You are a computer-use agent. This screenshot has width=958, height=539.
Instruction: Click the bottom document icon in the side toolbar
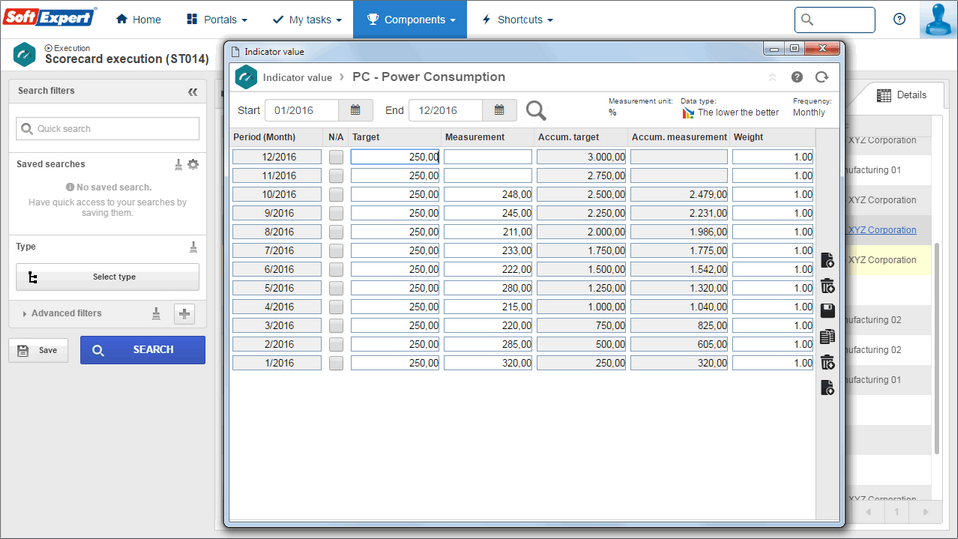point(827,387)
